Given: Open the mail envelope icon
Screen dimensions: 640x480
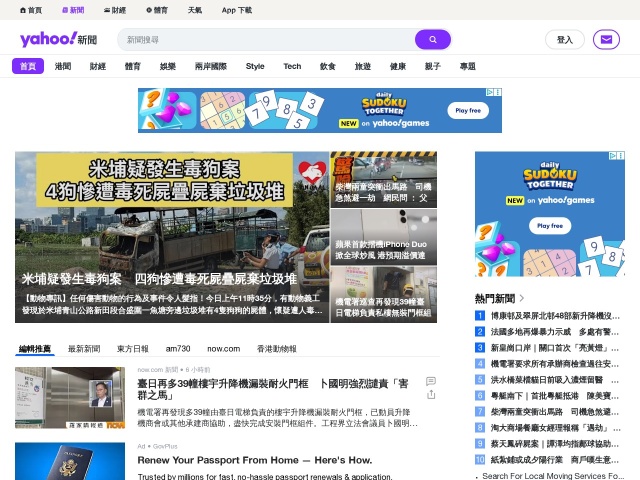Looking at the screenshot, I should 606,40.
